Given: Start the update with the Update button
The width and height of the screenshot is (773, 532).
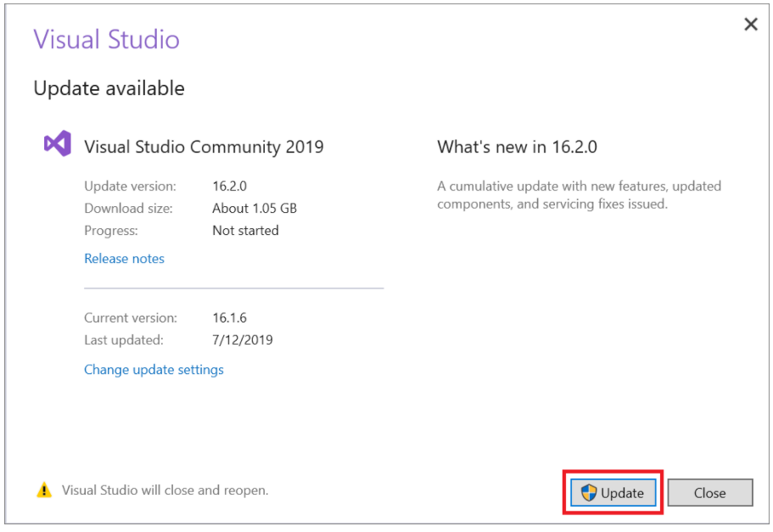Looking at the screenshot, I should pos(613,492).
